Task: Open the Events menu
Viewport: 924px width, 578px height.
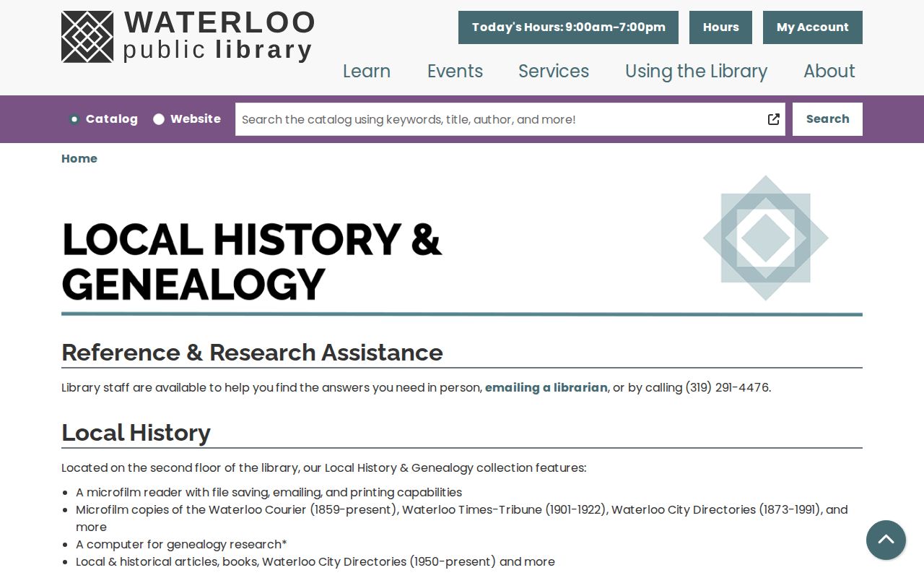Action: point(455,71)
